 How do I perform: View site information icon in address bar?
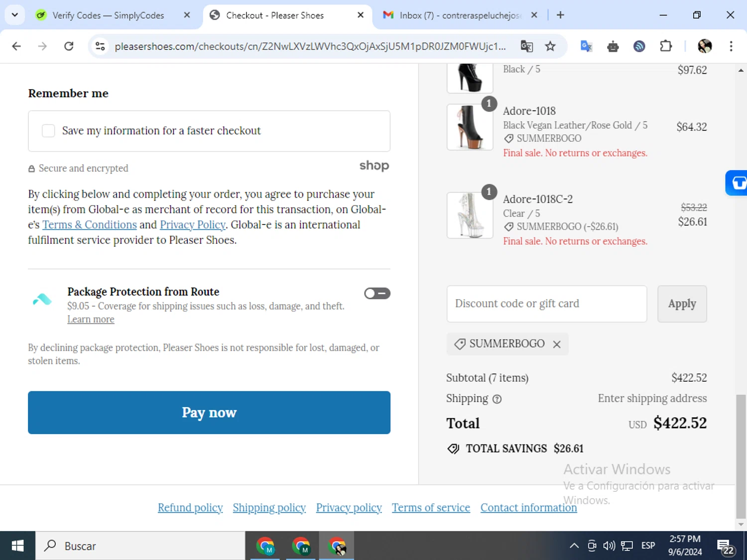point(100,46)
